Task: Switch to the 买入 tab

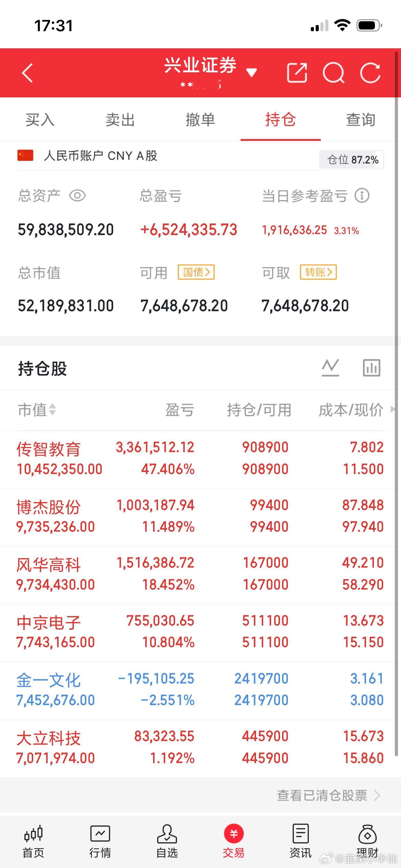Action: pos(40,120)
